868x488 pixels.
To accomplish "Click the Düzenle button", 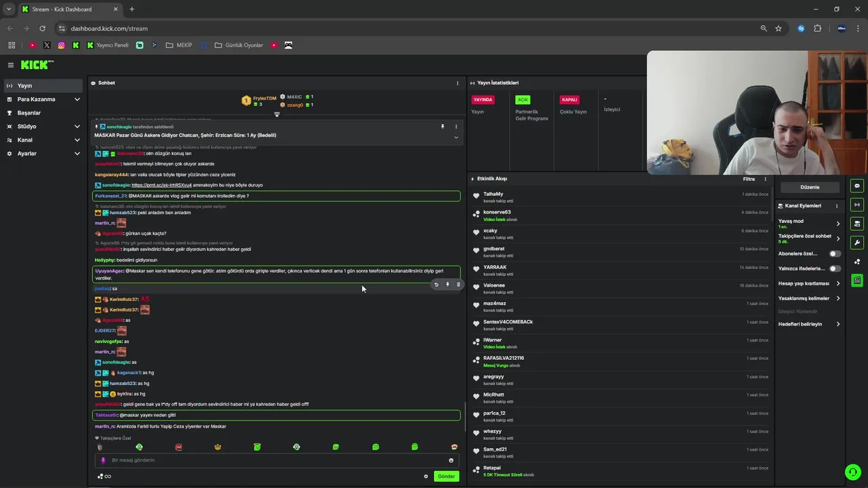I will 810,187.
